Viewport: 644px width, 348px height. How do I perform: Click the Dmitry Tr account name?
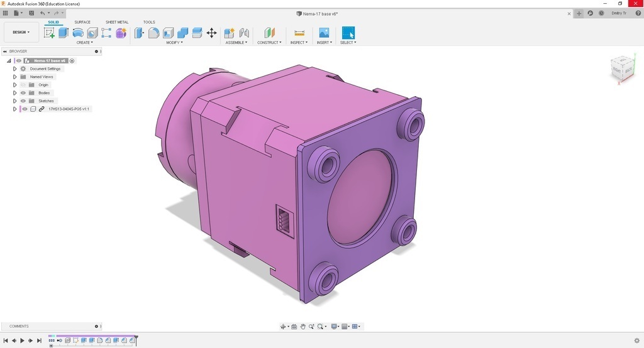[x=619, y=13]
